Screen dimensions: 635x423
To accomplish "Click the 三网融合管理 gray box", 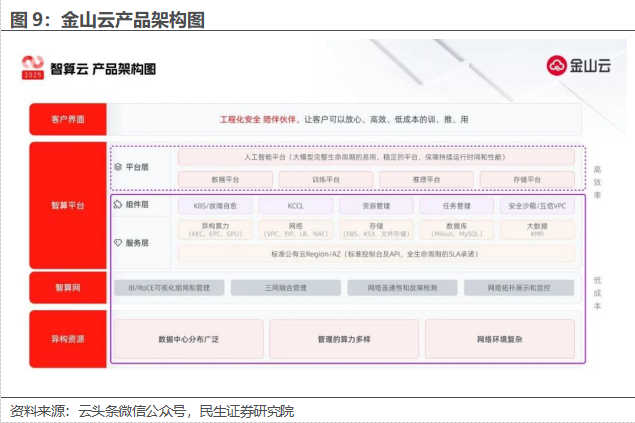I will point(286,288).
